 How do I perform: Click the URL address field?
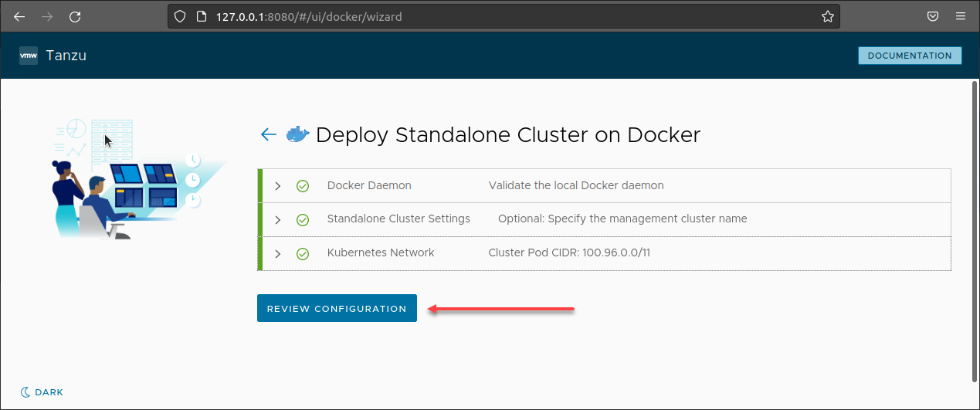502,16
